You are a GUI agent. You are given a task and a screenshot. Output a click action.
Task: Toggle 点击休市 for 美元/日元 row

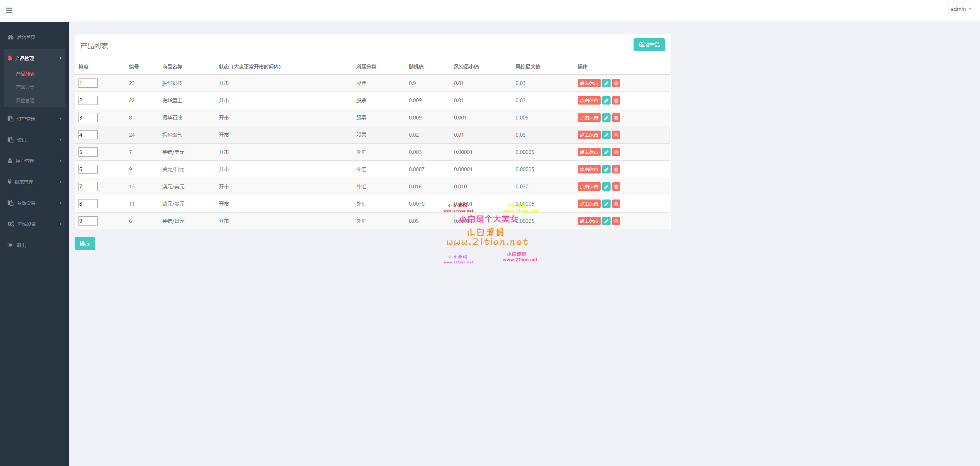click(589, 169)
